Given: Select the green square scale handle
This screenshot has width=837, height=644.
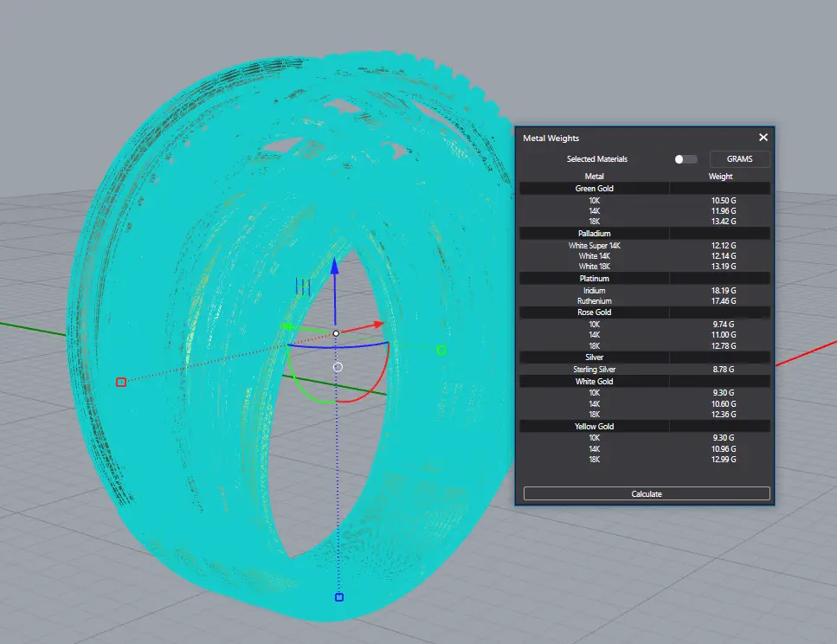Looking at the screenshot, I should coord(441,350).
